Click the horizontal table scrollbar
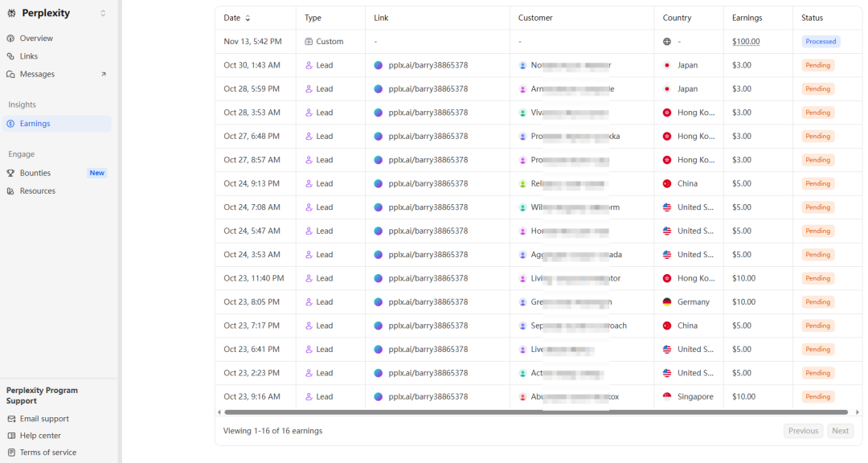 pyautogui.click(x=536, y=412)
